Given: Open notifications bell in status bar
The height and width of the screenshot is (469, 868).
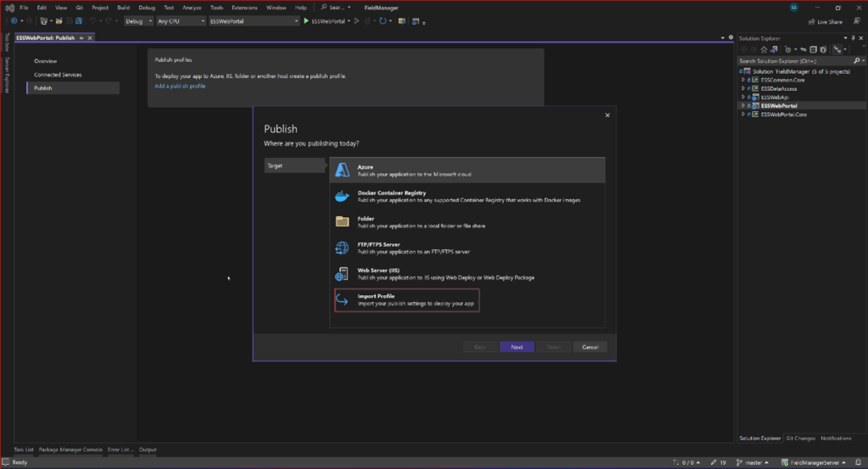Looking at the screenshot, I should [858, 462].
